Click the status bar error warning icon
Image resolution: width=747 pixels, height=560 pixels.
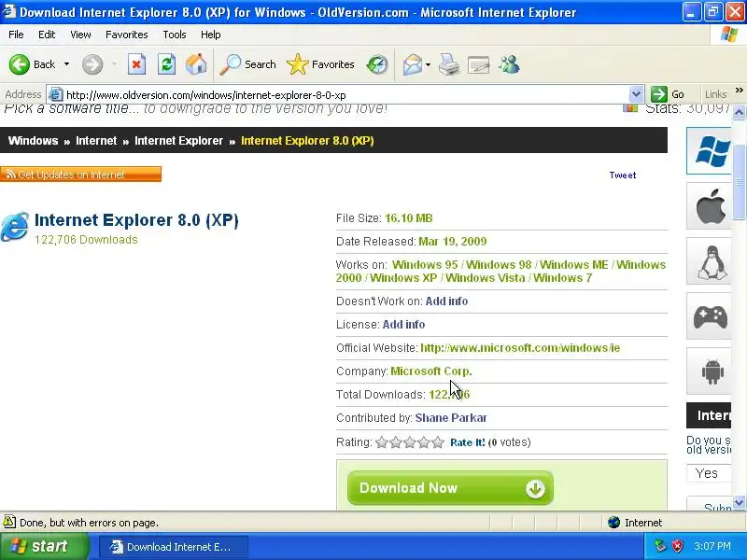click(9, 522)
